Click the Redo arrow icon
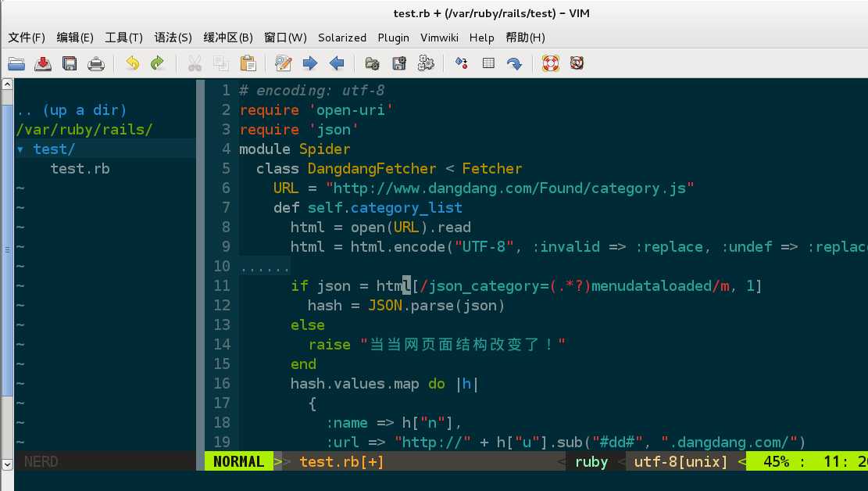Screen dimensions: 868x491 click(x=158, y=64)
